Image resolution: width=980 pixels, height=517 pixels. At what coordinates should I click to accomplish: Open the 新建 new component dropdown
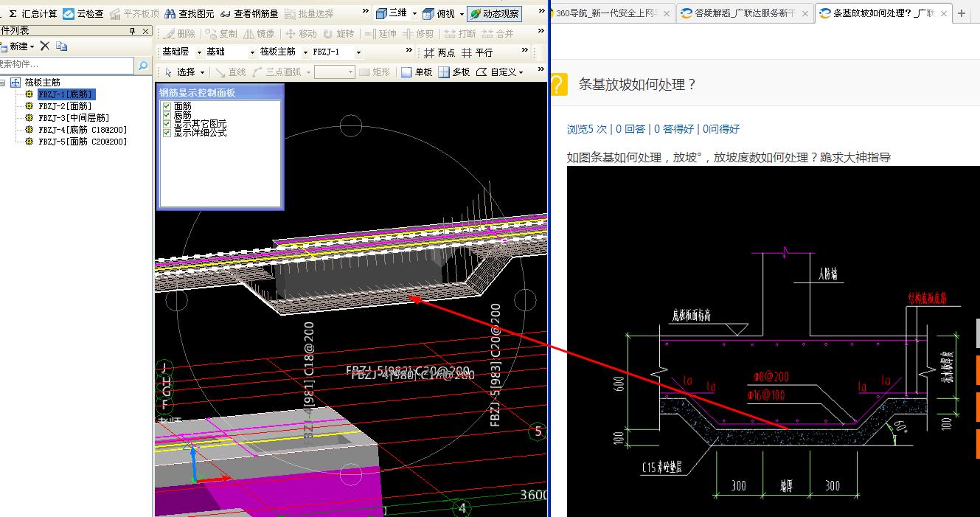click(x=32, y=46)
